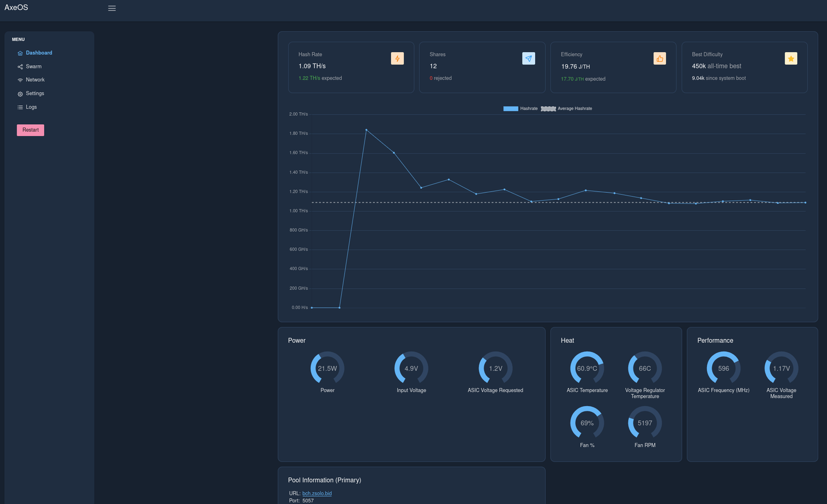
Task: Click the peak hashrate point on chart
Action: click(366, 130)
